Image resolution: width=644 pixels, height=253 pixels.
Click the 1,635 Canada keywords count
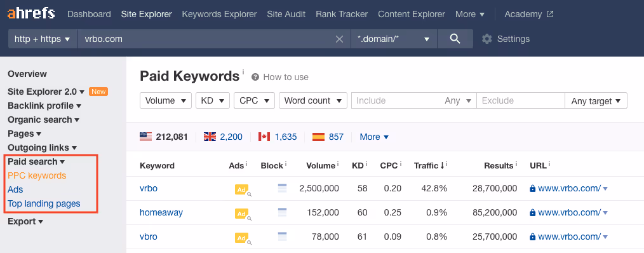pyautogui.click(x=286, y=137)
